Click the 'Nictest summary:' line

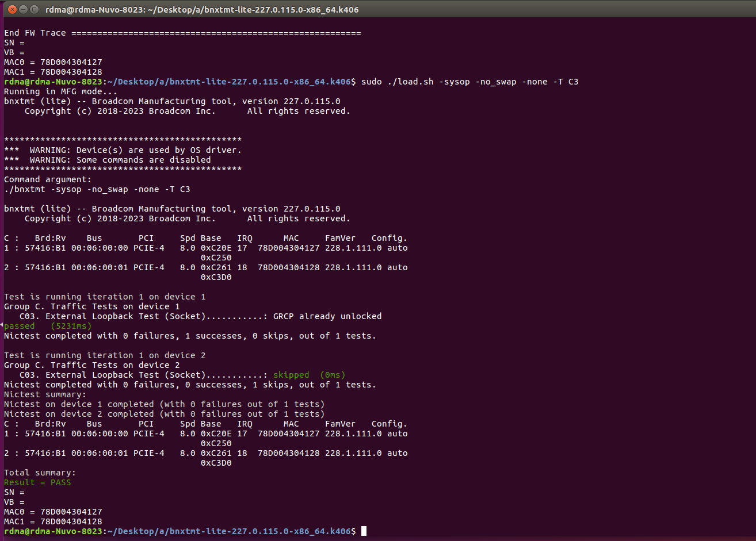pyautogui.click(x=45, y=394)
